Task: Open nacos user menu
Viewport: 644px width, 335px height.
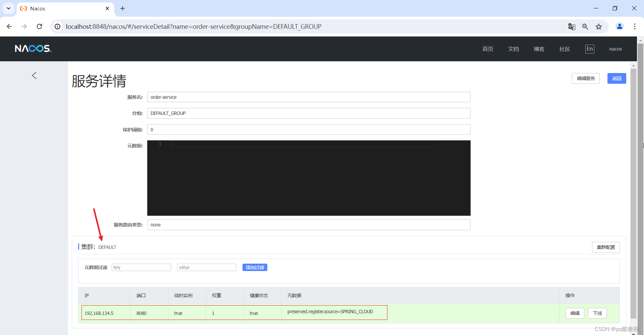Action: pos(615,49)
